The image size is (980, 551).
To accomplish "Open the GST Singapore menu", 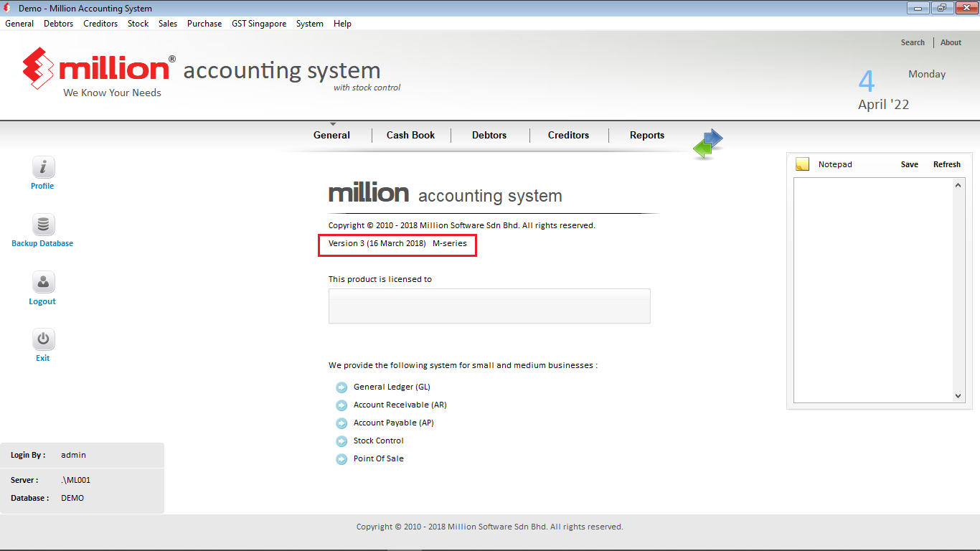I will [259, 24].
